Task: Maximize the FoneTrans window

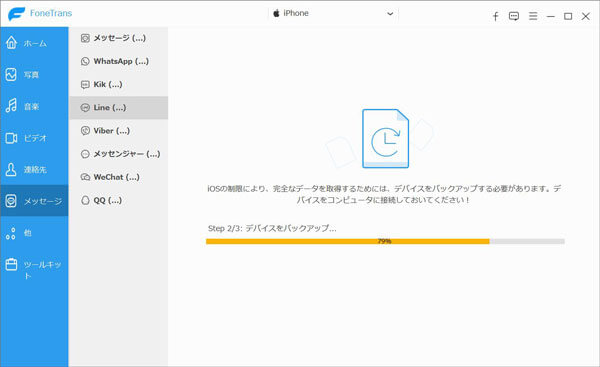Action: pyautogui.click(x=568, y=16)
